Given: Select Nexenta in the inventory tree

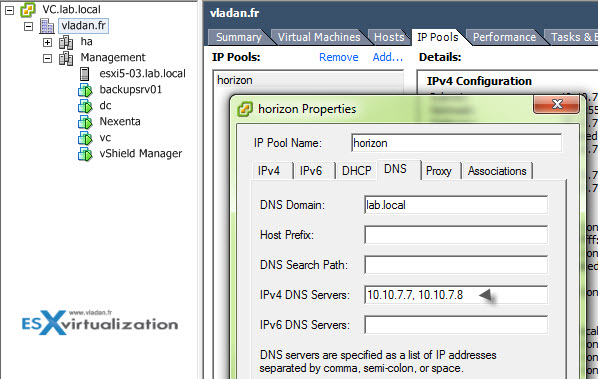Looking at the screenshot, I should [x=120, y=122].
